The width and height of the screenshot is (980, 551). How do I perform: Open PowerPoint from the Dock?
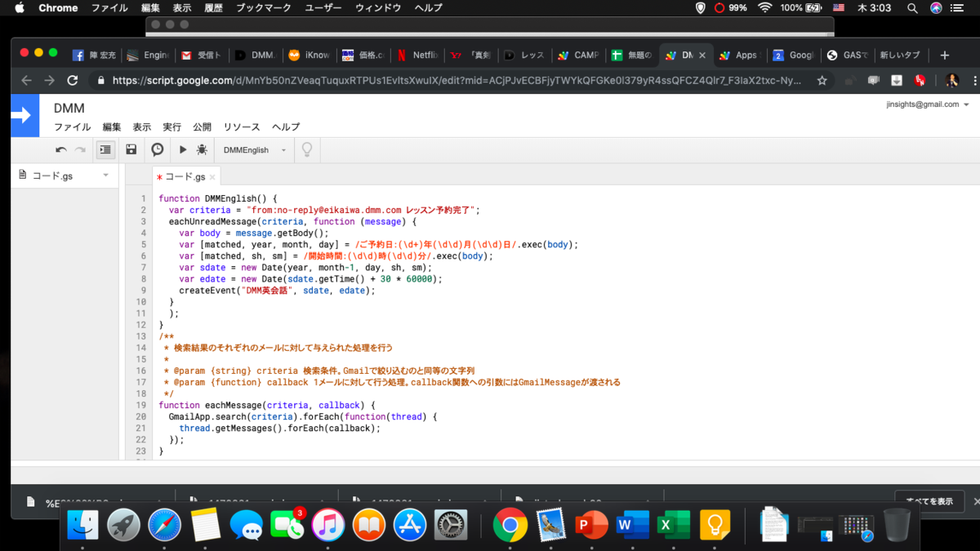(592, 526)
